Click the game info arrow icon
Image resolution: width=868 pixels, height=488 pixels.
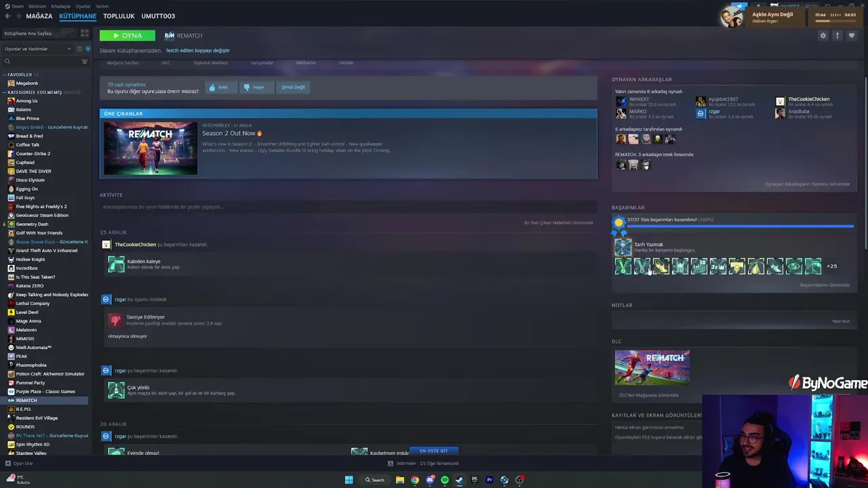point(837,36)
